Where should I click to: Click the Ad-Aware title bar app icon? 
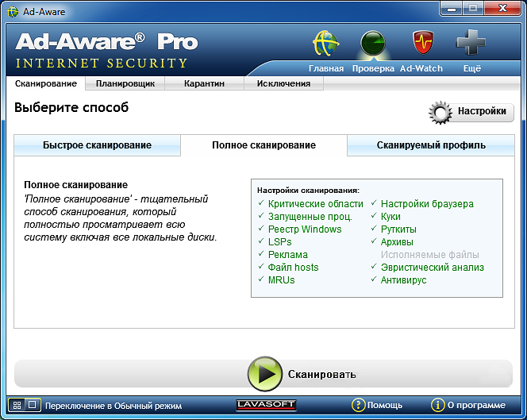[x=13, y=12]
